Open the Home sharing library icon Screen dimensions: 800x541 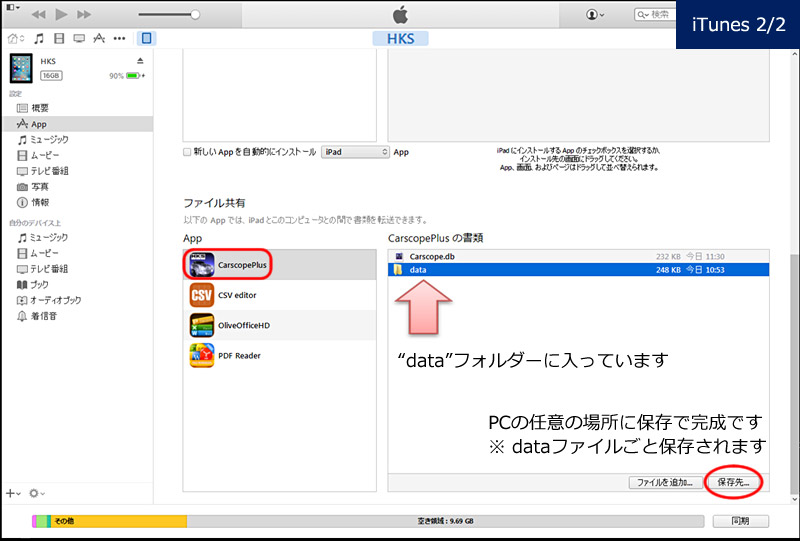pyautogui.click(x=16, y=38)
